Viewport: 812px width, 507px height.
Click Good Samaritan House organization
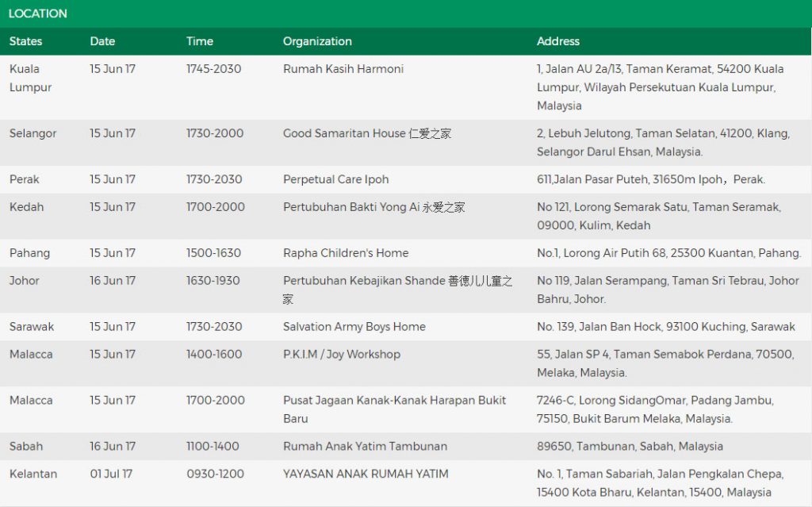[367, 134]
